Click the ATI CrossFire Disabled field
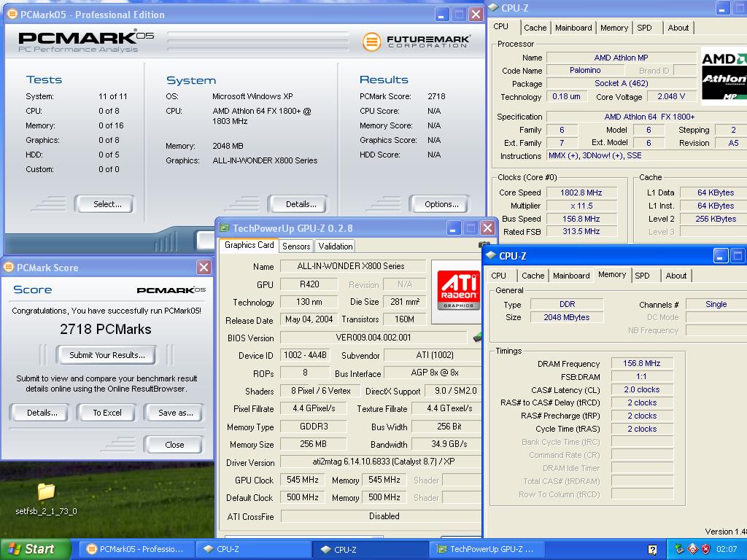 [x=381, y=516]
